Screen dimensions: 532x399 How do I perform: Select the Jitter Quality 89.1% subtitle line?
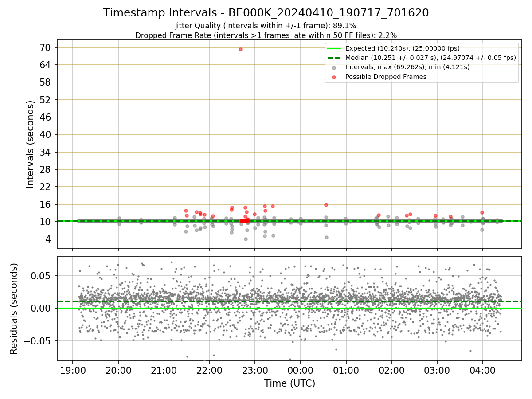pyautogui.click(x=266, y=26)
